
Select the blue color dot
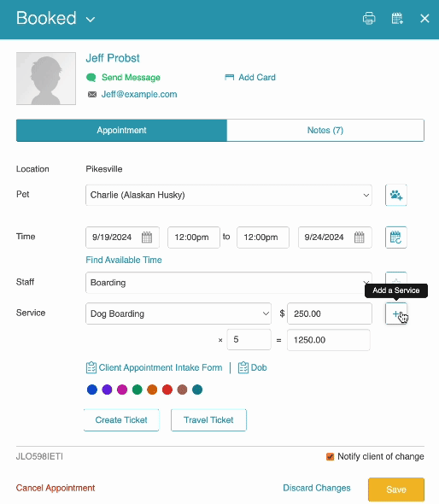coord(92,390)
